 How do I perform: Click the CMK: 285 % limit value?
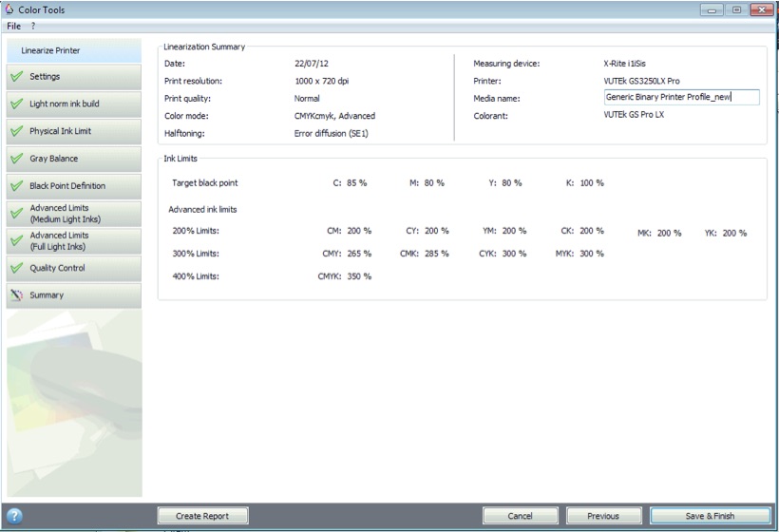[425, 254]
